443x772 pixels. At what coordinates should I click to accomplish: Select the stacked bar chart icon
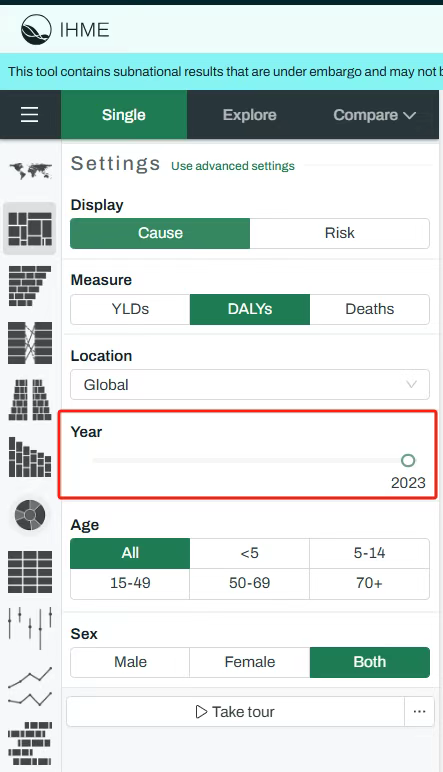(30, 457)
